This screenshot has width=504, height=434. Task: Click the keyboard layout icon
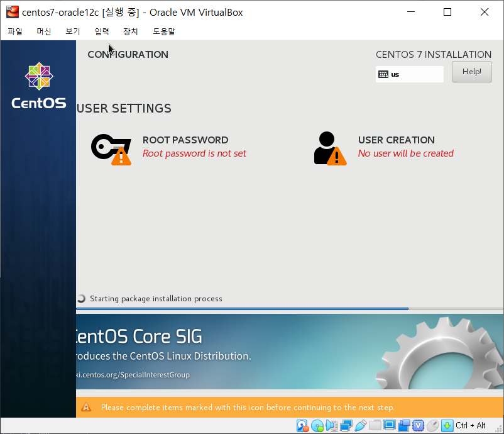pos(383,74)
